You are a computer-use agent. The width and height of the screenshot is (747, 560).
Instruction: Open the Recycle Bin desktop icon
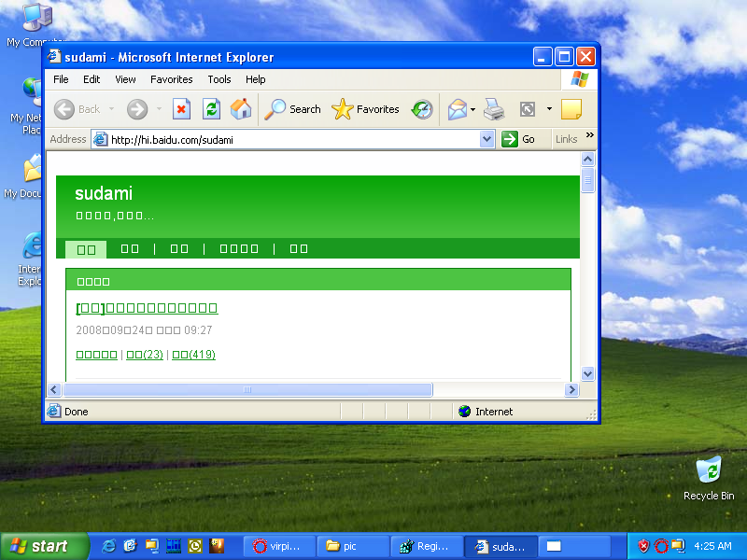pos(709,479)
